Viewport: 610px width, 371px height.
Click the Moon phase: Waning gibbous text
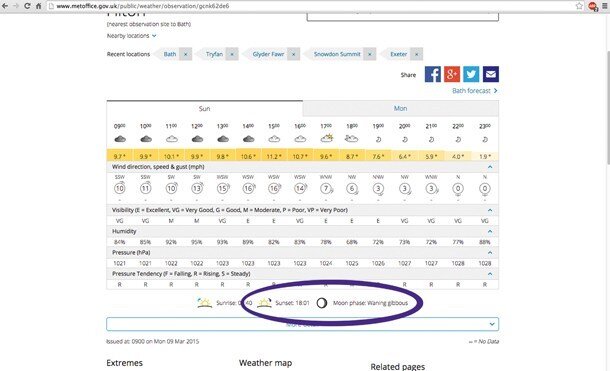[370, 303]
